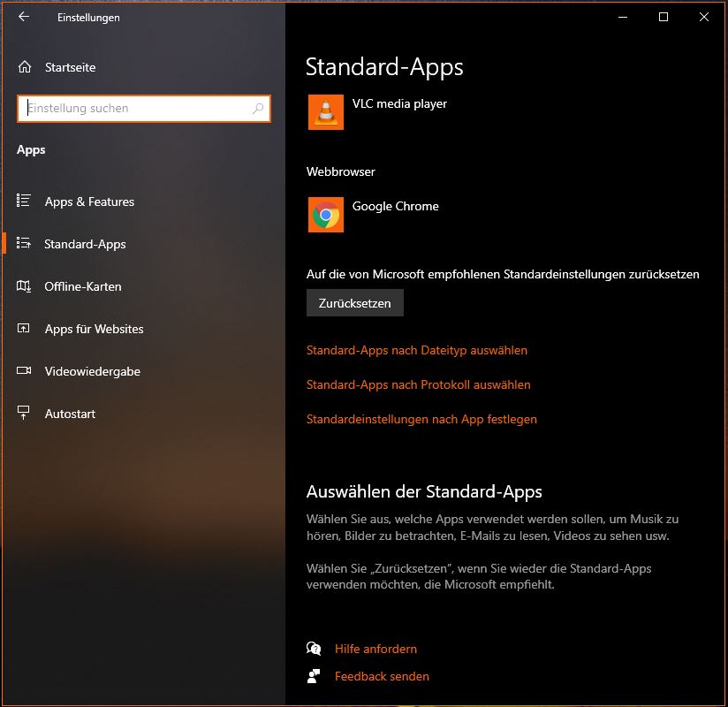The image size is (728, 707).
Task: Open Standard-Apps nach Protokoll auswählen
Action: (x=418, y=384)
